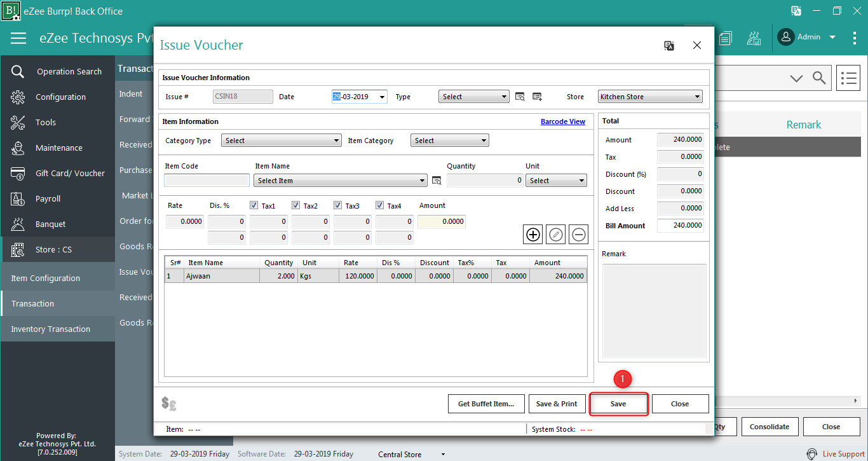The image size is (868, 461).
Task: Toggle the Tax4 checkbox
Action: point(380,205)
